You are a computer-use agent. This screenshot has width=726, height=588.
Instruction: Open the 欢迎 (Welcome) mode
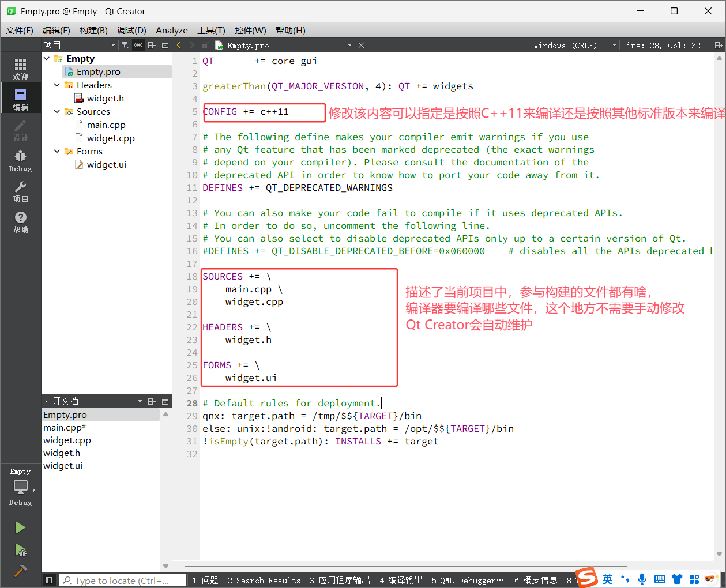click(x=21, y=69)
